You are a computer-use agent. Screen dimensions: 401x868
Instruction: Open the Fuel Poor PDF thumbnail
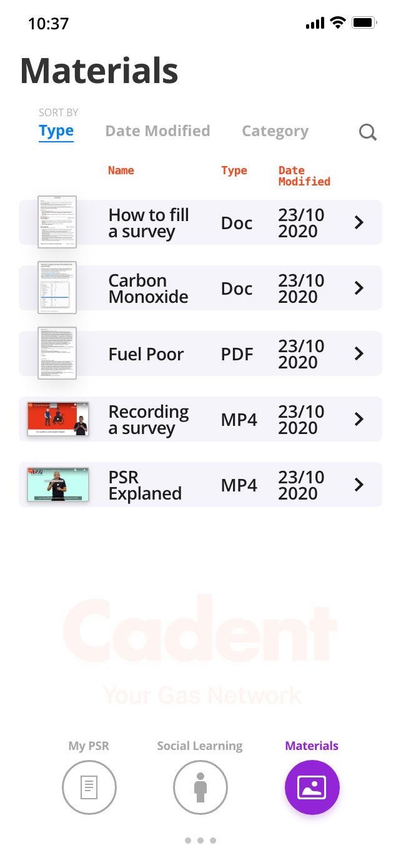[57, 353]
